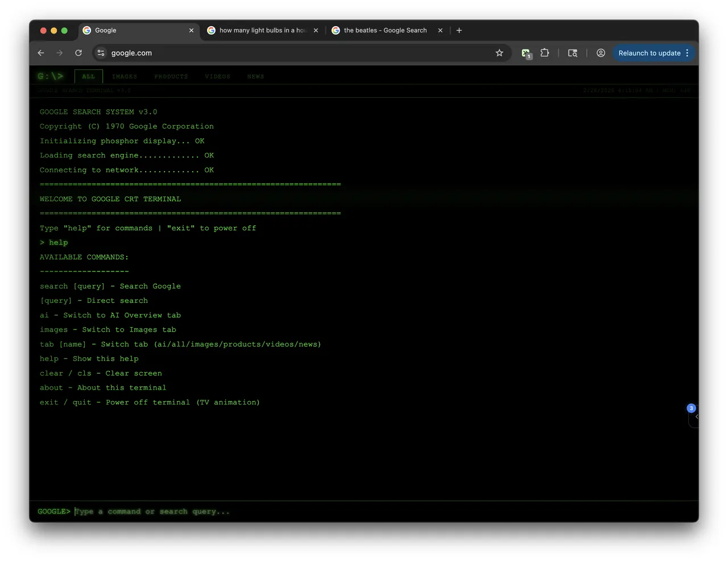Click 'Copyright (C) 1970 Google Corporation' line

[127, 126]
